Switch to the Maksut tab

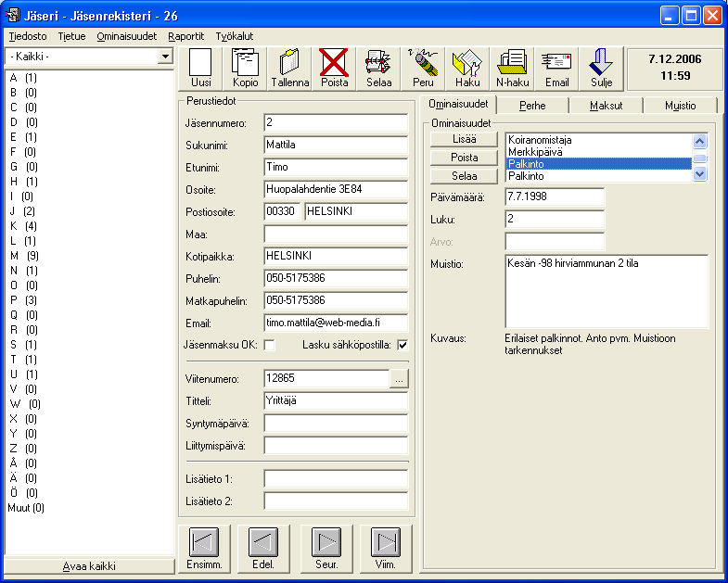pos(606,106)
